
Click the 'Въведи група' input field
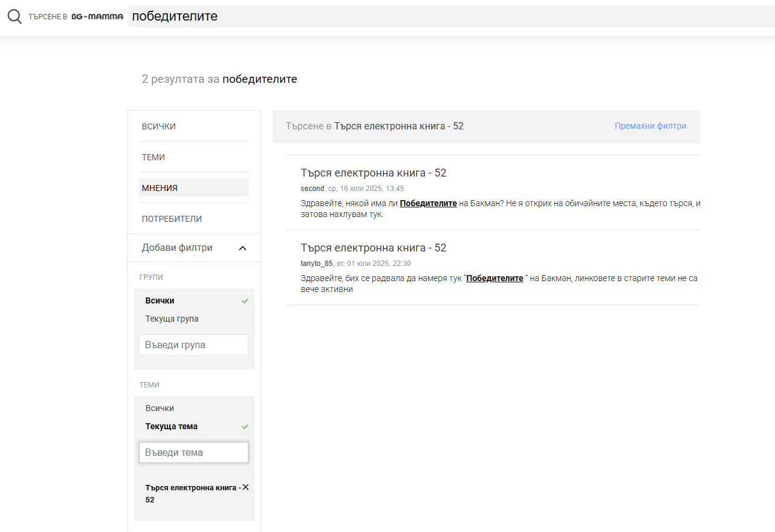click(193, 345)
